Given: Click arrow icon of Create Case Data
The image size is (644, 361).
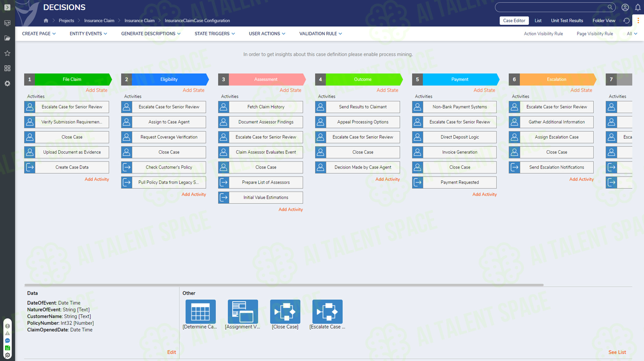Looking at the screenshot, I should pyautogui.click(x=30, y=167).
